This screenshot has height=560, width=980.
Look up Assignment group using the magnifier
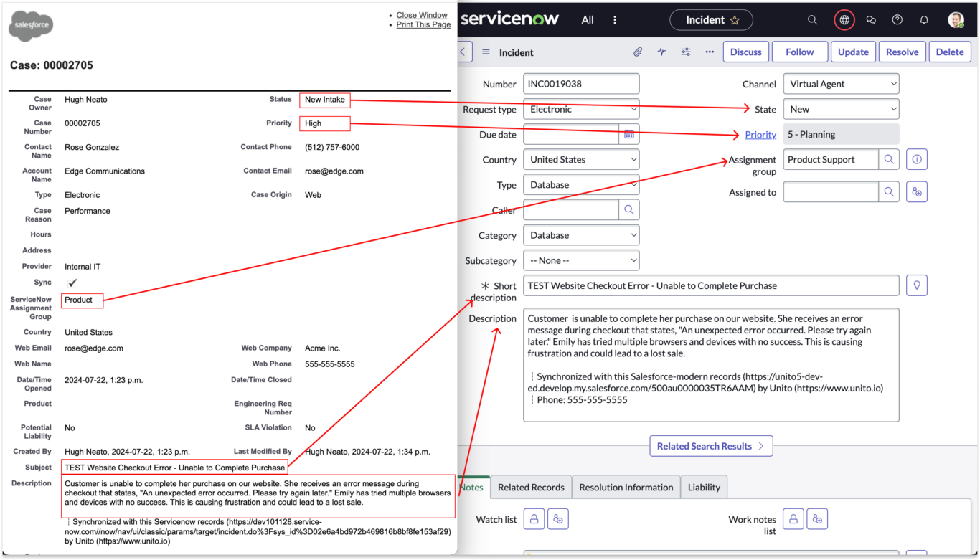pos(889,159)
